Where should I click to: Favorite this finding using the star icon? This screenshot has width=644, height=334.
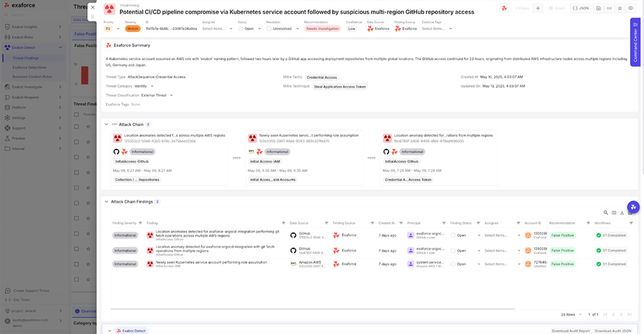coord(620,8)
